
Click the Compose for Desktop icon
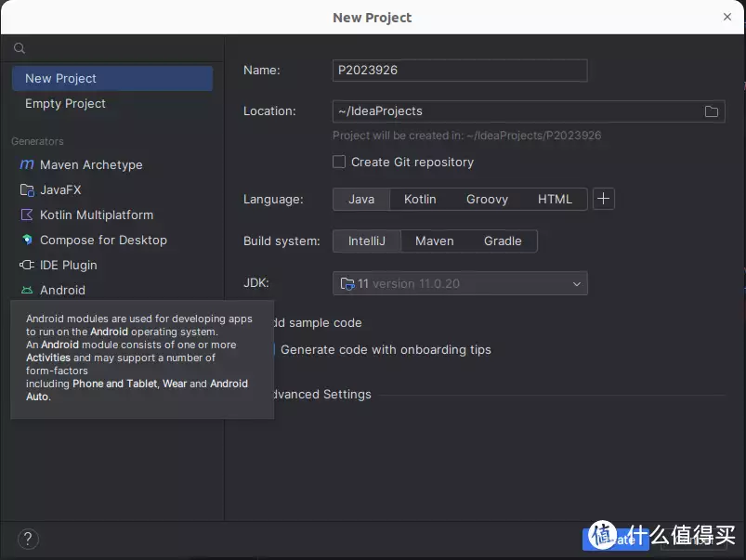tap(27, 240)
